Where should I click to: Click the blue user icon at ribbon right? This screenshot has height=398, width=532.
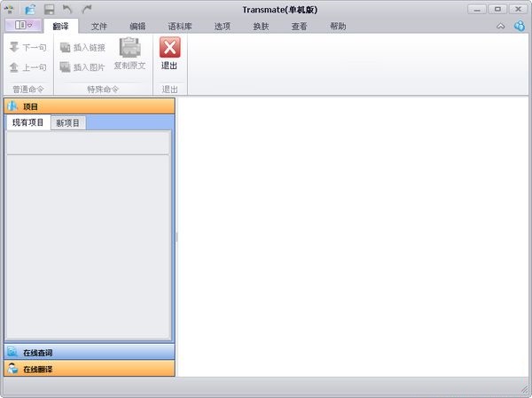pyautogui.click(x=519, y=26)
